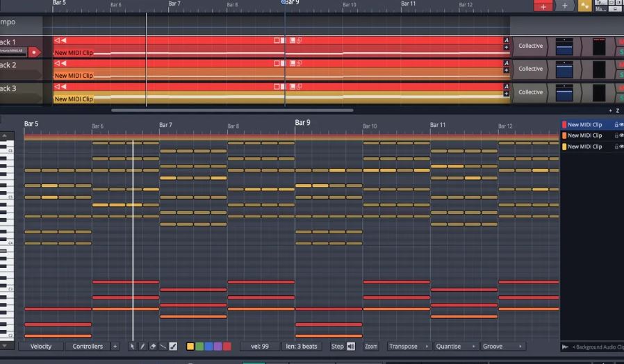This screenshot has width=624, height=364.
Task: Select the eraser tool in MIDI editor
Action: pyautogui.click(x=153, y=347)
